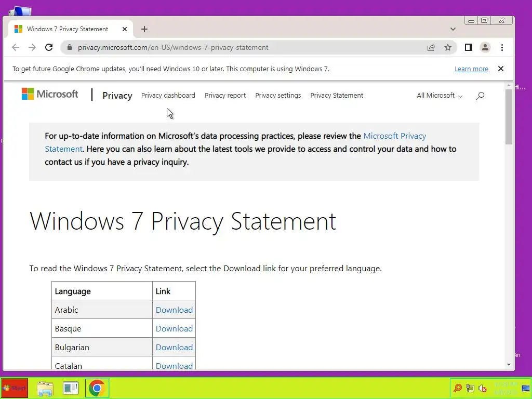Open Chrome three-dot menu

click(502, 47)
